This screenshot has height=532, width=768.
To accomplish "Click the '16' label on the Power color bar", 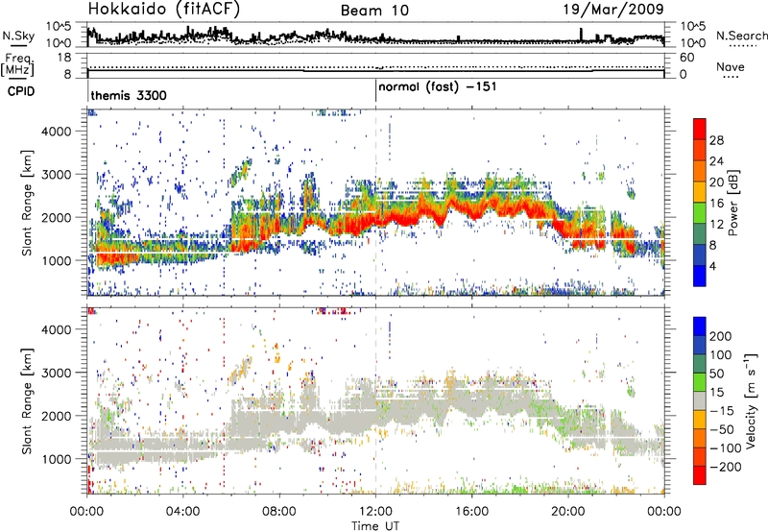I will point(716,203).
